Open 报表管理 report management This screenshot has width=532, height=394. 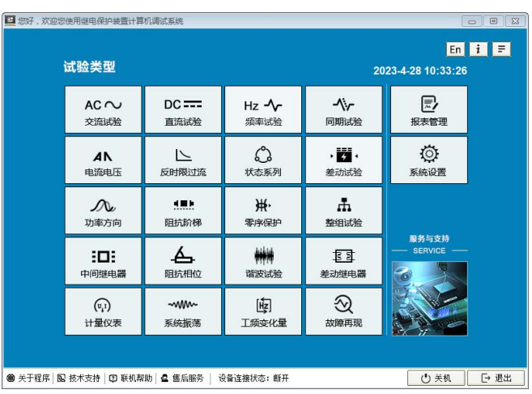[428, 110]
